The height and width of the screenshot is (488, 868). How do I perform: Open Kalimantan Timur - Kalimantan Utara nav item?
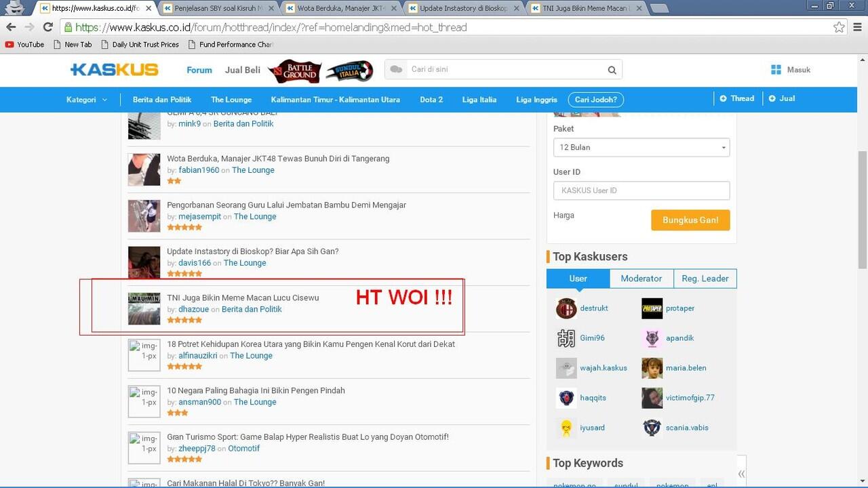336,100
